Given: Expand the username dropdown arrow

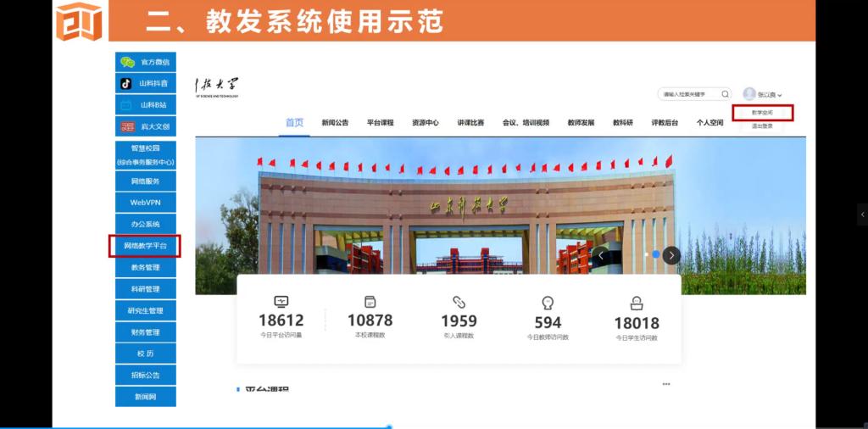Looking at the screenshot, I should [x=780, y=96].
